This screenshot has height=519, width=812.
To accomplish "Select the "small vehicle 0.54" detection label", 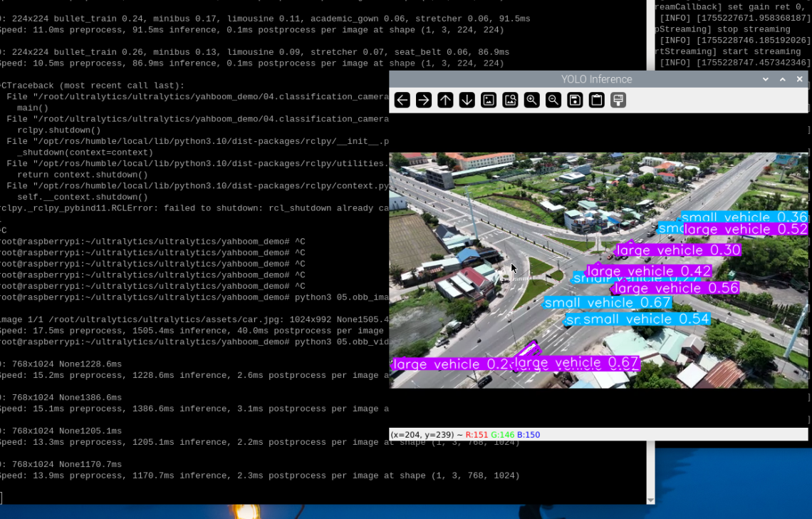I will point(646,319).
